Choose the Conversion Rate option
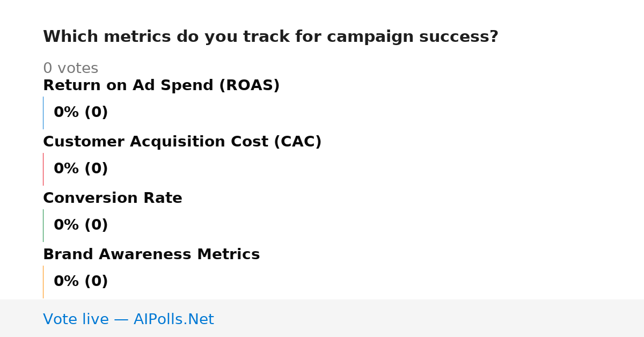The height and width of the screenshot is (337, 644). pyautogui.click(x=113, y=198)
